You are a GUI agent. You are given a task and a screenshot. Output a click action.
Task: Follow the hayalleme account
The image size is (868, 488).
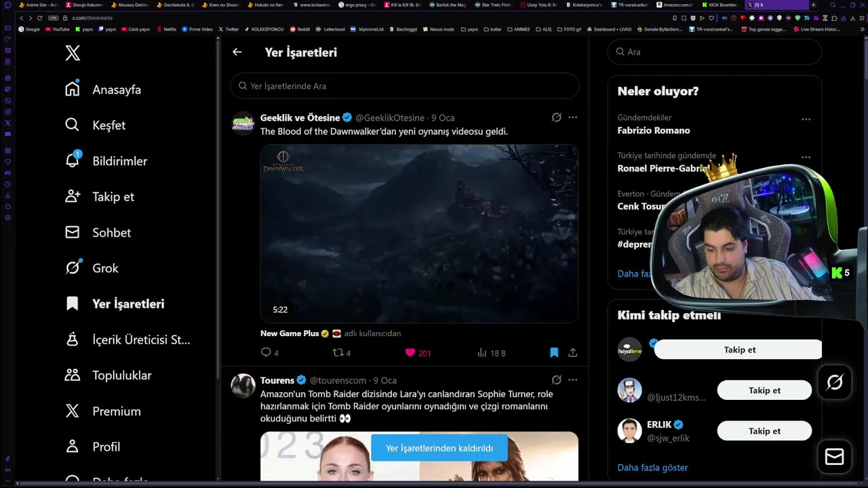[739, 350]
